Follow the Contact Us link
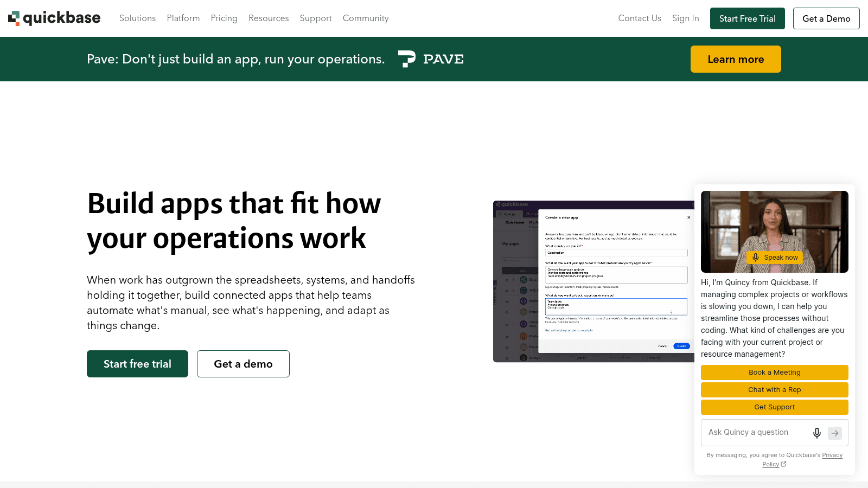This screenshot has width=868, height=488. pos(640,18)
